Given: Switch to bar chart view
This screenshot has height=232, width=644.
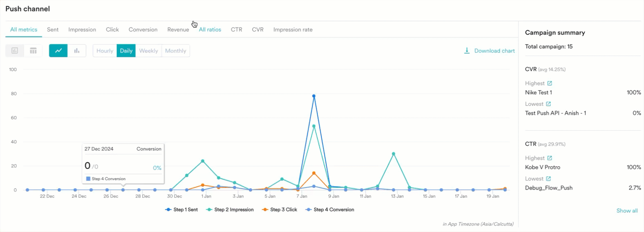Looking at the screenshot, I should (77, 51).
